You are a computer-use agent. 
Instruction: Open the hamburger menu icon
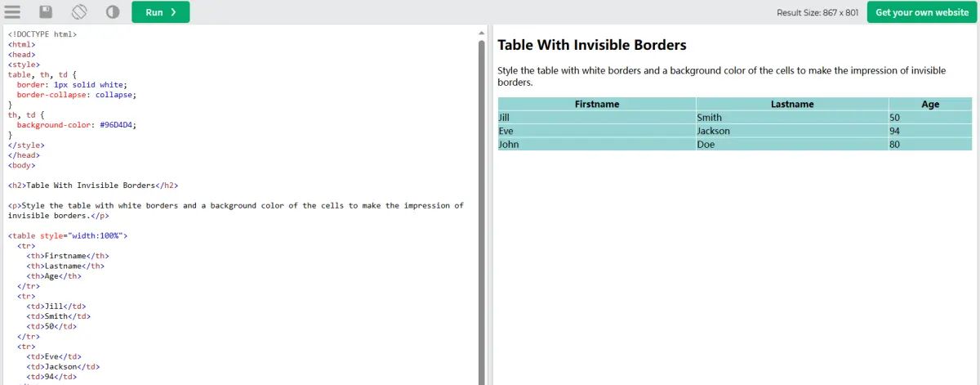pyautogui.click(x=12, y=12)
